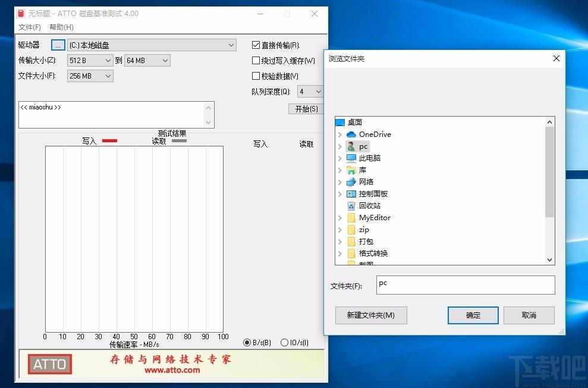Select the 库 libraries icon
The width and height of the screenshot is (588, 388).
(x=351, y=170)
